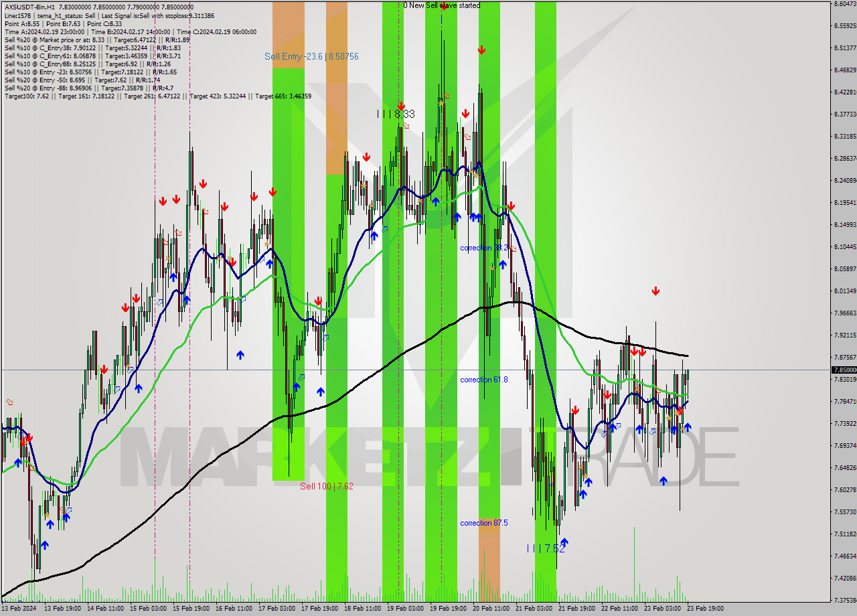Click the 8.55925 price axis value

pyautogui.click(x=845, y=25)
